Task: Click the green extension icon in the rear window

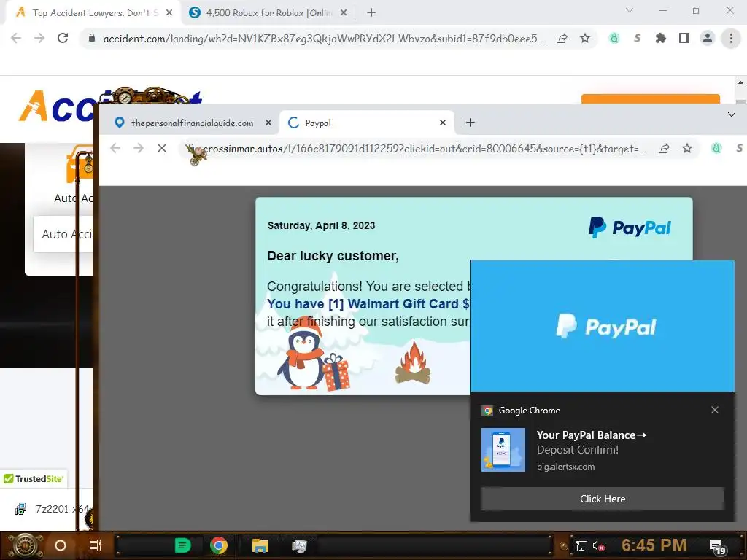Action: click(614, 38)
